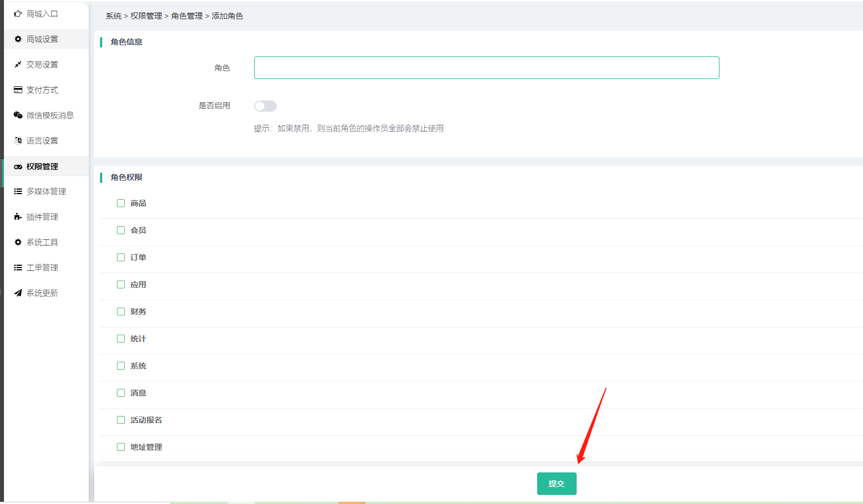Image resolution: width=863 pixels, height=504 pixels.
Task: Click the 商品 permission label
Action: coord(138,203)
